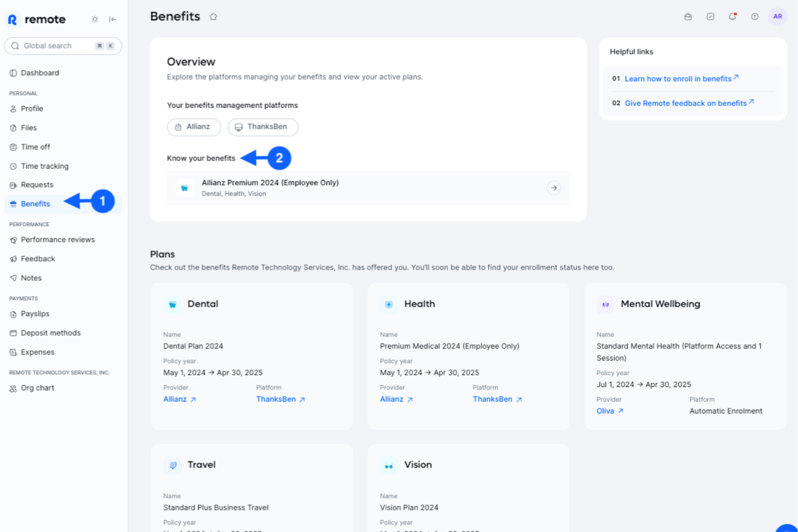Screen dimensions: 798x532
Task: Open the briefcase icon in the top bar
Action: click(x=688, y=17)
